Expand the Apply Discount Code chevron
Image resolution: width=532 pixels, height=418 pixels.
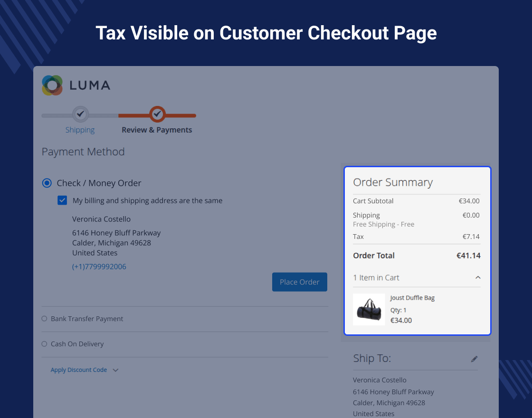coord(116,370)
